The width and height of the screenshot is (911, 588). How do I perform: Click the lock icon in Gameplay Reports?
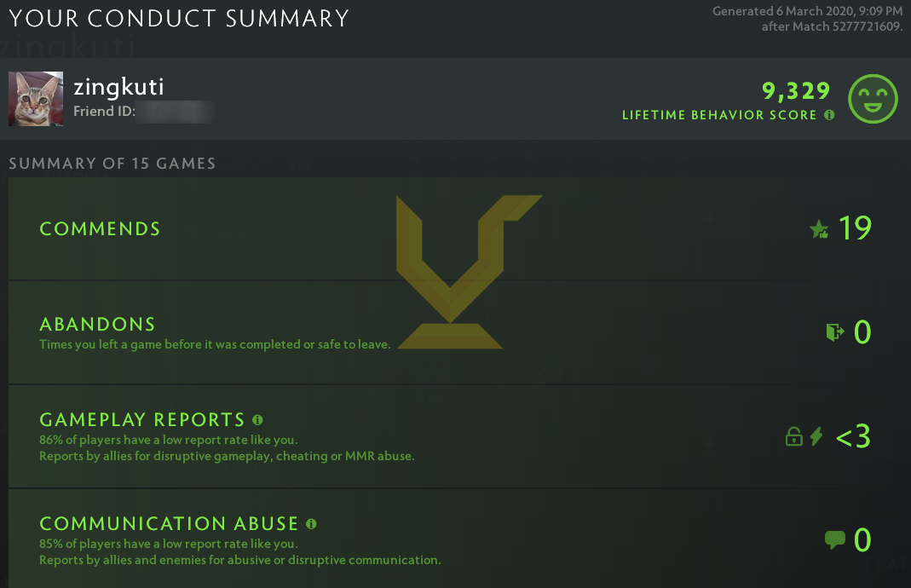793,437
